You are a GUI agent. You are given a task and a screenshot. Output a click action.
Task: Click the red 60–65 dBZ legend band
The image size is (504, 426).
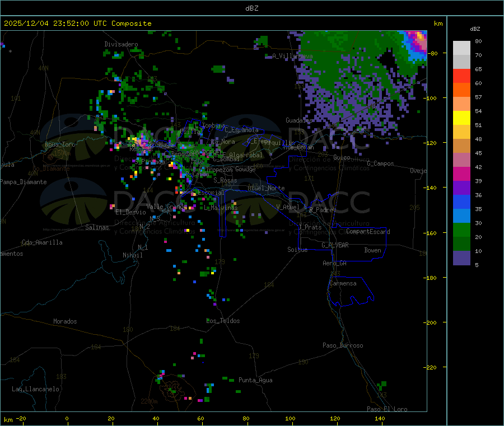point(461,76)
